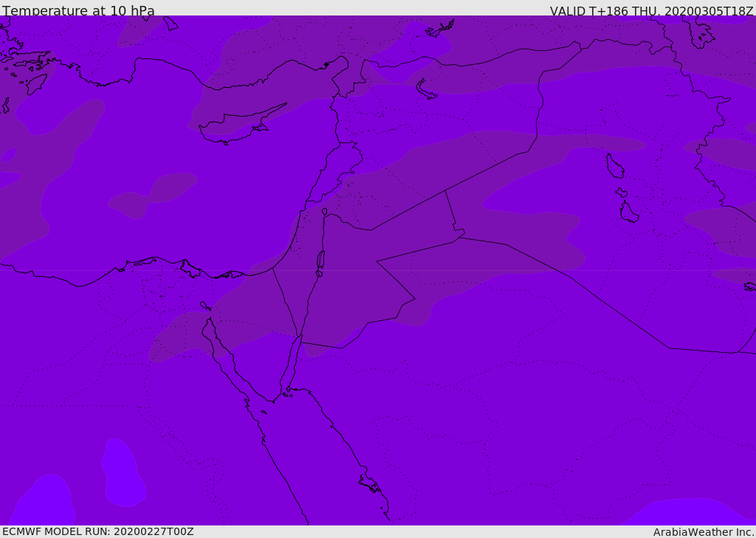Click the 'VALID T+186 THU. 20200305T18Z' label
This screenshot has width=756, height=538.
coord(651,10)
